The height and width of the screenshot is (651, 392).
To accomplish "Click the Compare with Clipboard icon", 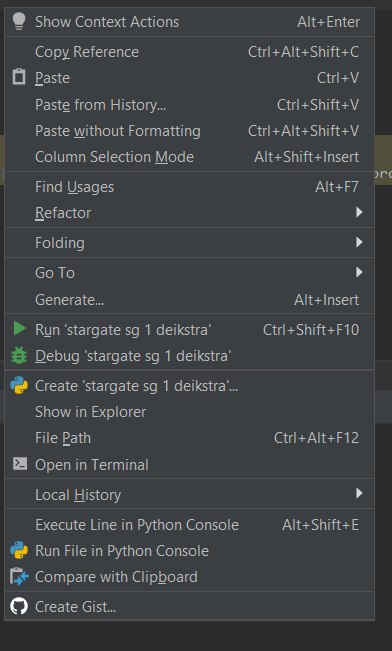I will (x=19, y=577).
